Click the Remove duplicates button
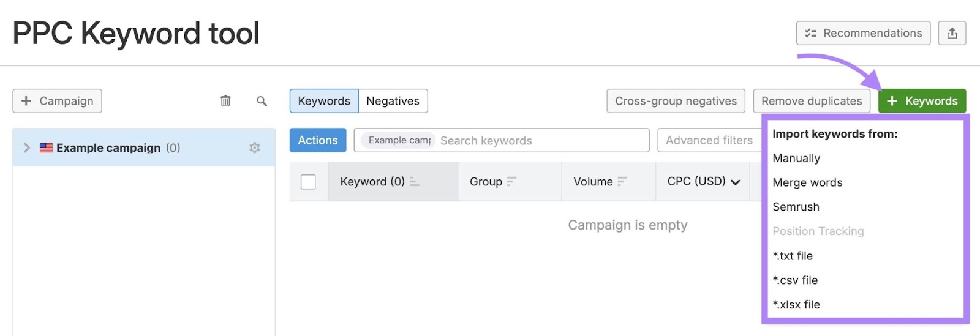The height and width of the screenshot is (336, 980). (812, 101)
